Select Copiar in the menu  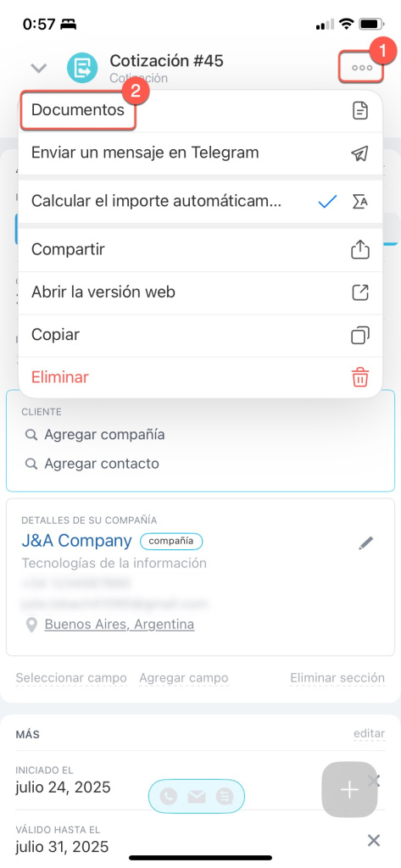tap(200, 335)
